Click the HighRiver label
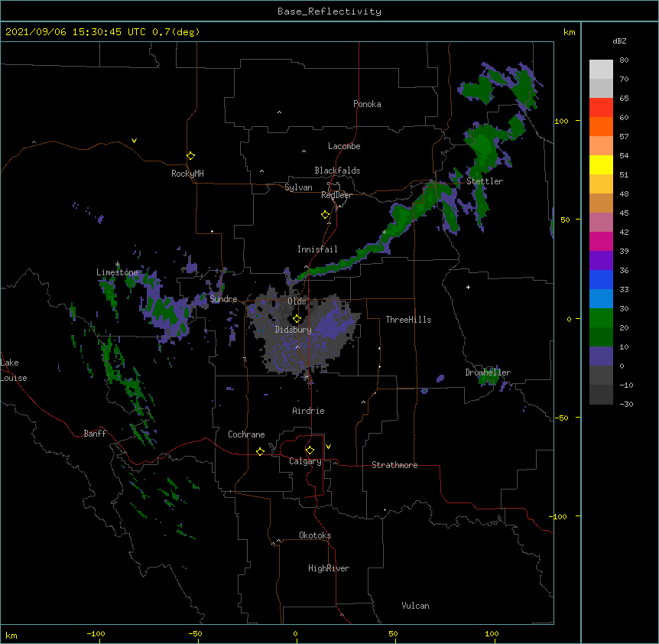The width and height of the screenshot is (659, 644). click(329, 568)
